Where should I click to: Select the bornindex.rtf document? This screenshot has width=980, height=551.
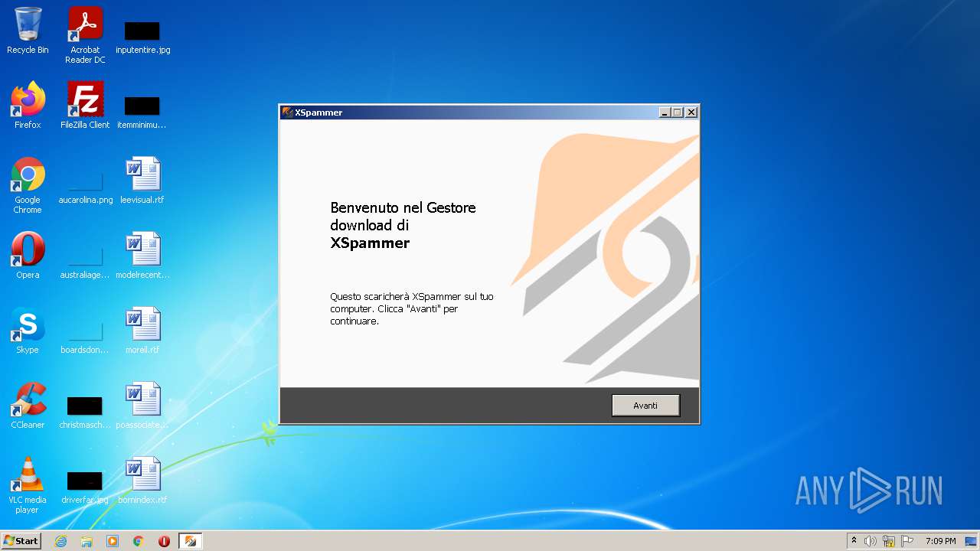[142, 481]
